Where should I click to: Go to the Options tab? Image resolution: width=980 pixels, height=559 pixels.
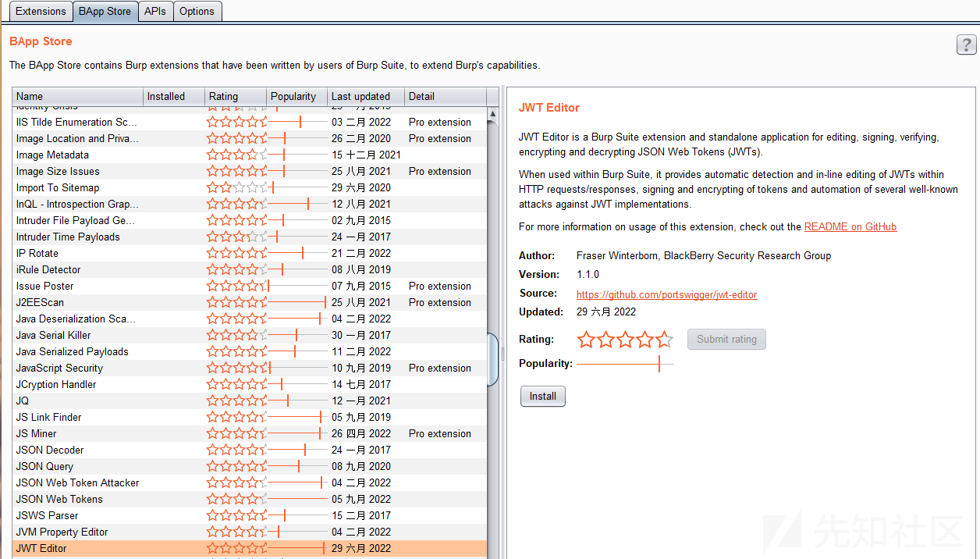[x=197, y=11]
